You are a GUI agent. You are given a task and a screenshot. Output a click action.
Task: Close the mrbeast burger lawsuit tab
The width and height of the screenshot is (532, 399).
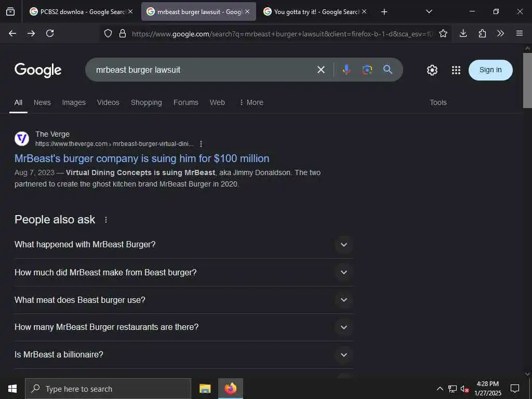(247, 11)
